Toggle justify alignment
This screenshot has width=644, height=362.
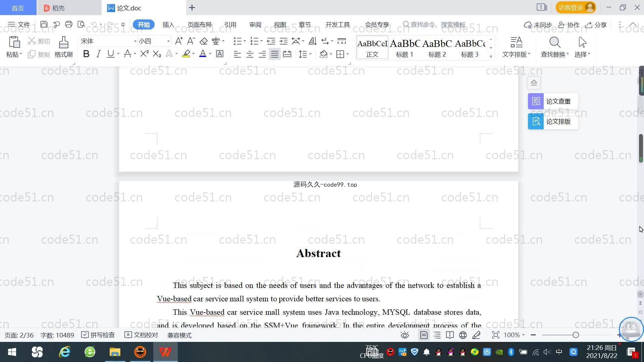pyautogui.click(x=275, y=54)
